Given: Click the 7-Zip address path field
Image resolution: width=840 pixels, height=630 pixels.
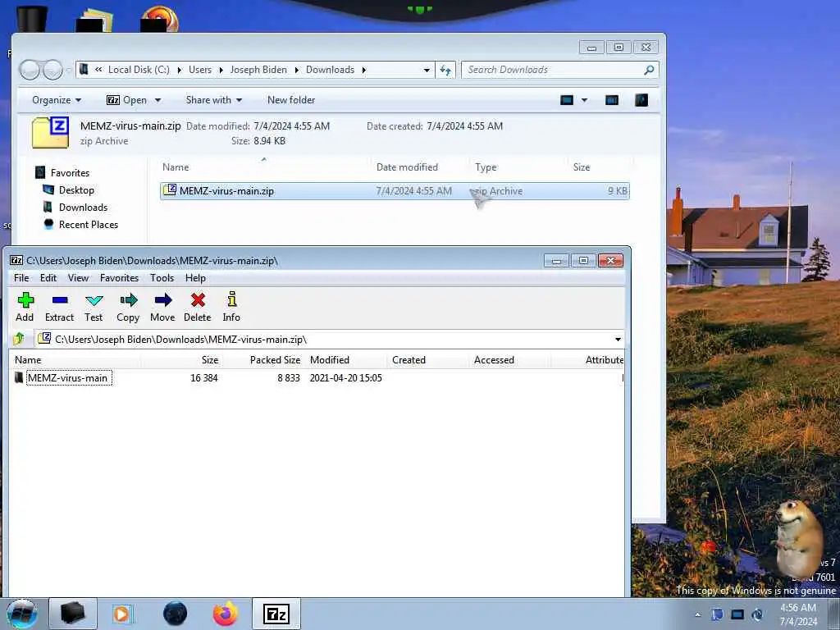Looking at the screenshot, I should coord(330,339).
